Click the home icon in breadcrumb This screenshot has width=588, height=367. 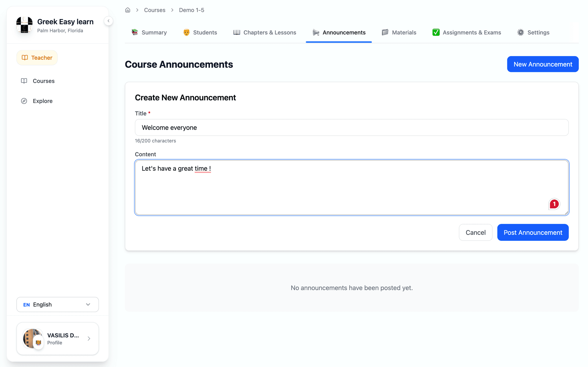(128, 10)
